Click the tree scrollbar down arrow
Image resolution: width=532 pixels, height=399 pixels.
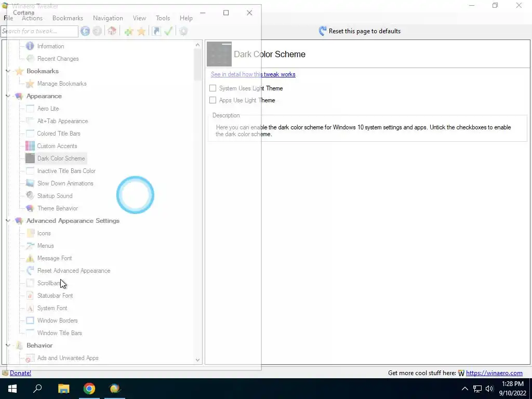pyautogui.click(x=198, y=360)
